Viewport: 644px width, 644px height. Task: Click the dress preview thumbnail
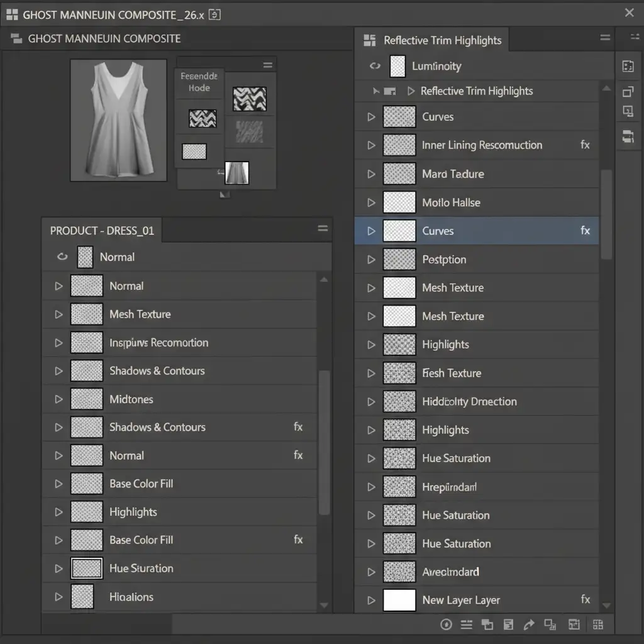(118, 120)
